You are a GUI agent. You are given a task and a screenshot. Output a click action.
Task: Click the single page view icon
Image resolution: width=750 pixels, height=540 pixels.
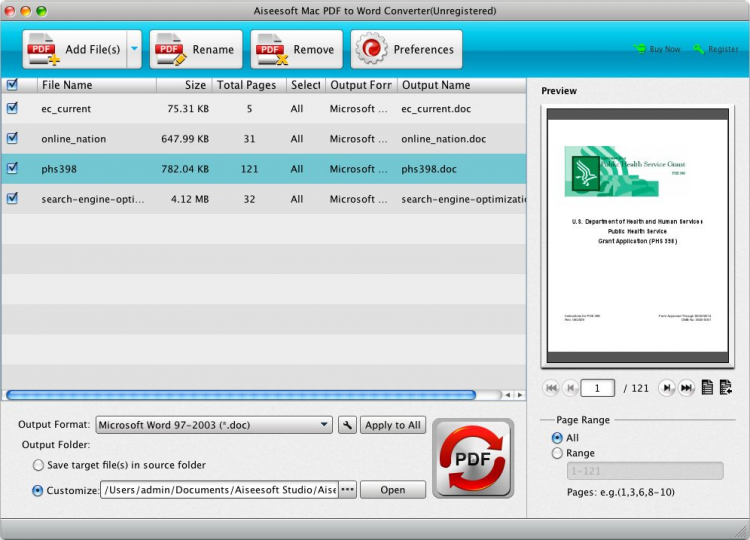707,387
